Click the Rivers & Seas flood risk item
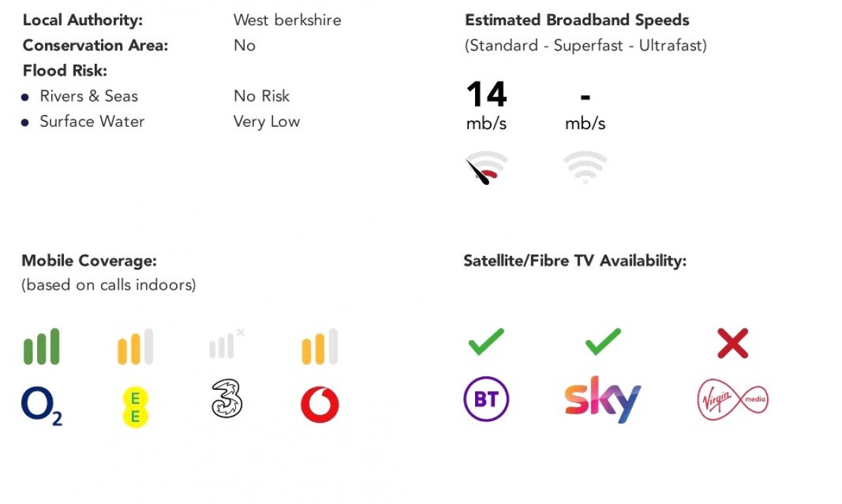Screen dimensions: 842x504 (x=88, y=96)
